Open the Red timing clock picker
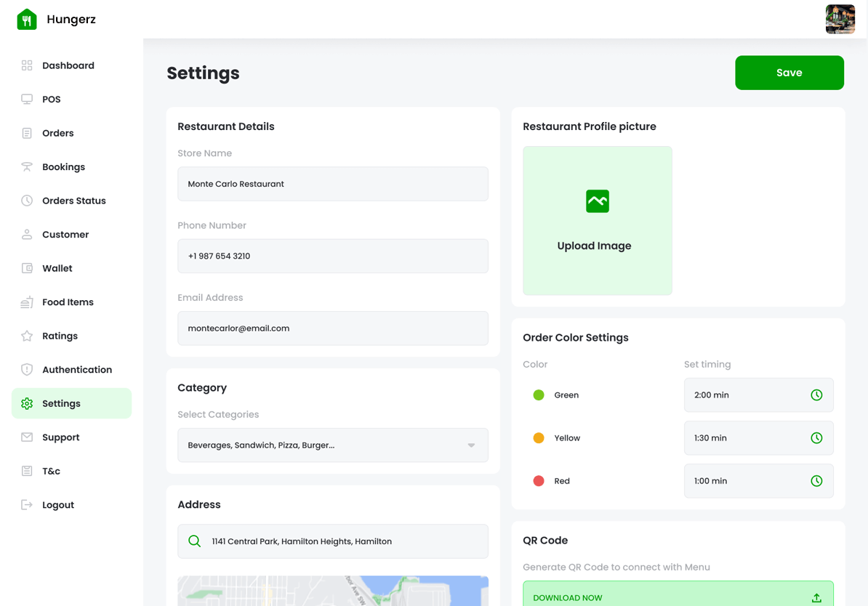868x606 pixels. click(x=816, y=481)
